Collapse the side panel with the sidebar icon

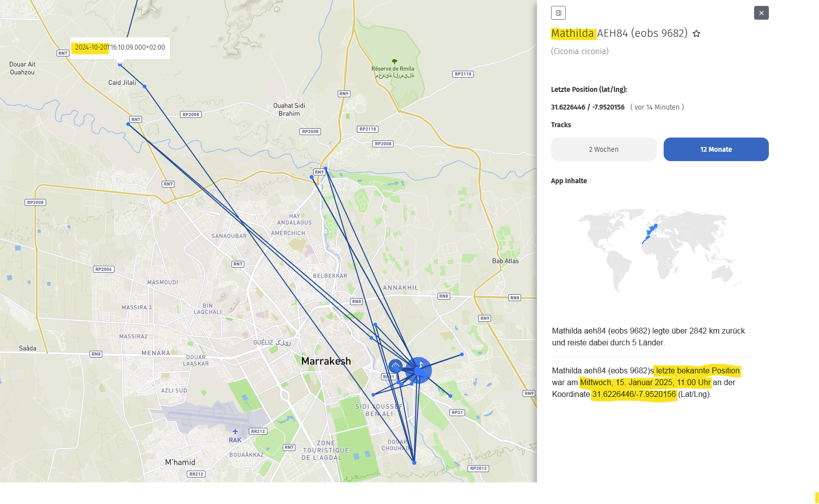click(x=558, y=13)
